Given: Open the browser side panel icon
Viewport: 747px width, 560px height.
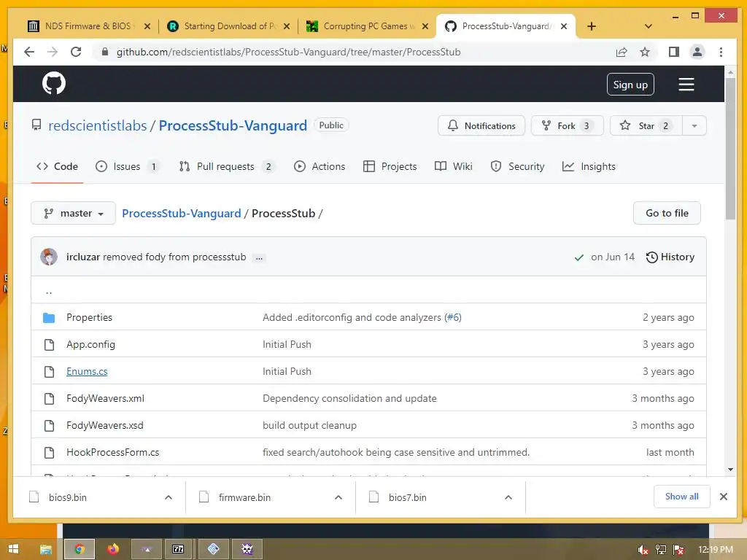Looking at the screenshot, I should tap(673, 52).
